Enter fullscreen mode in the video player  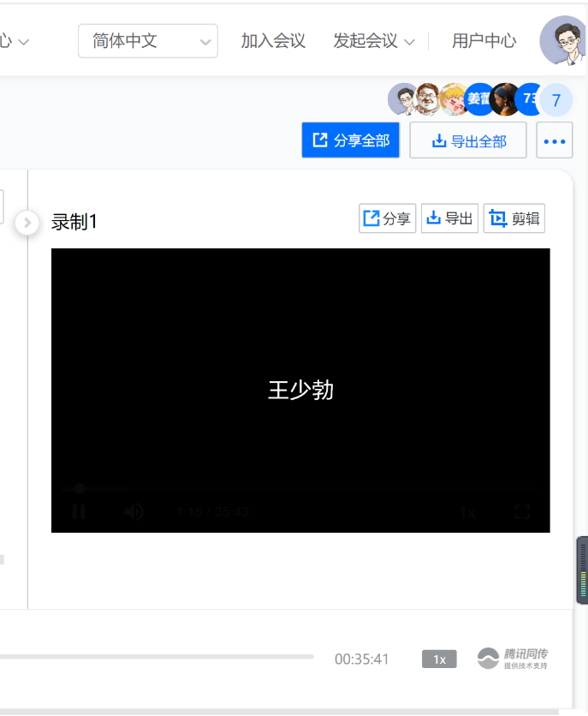point(522,512)
